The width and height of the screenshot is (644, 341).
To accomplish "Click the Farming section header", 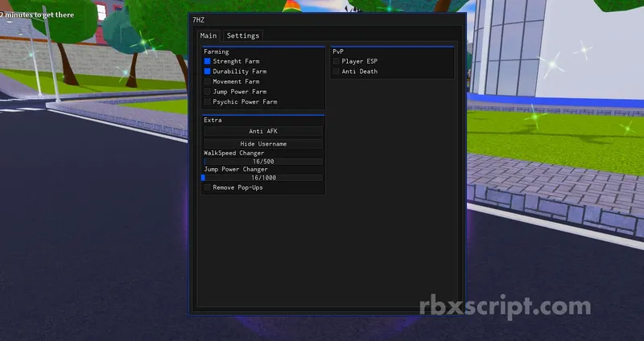I will [x=217, y=51].
